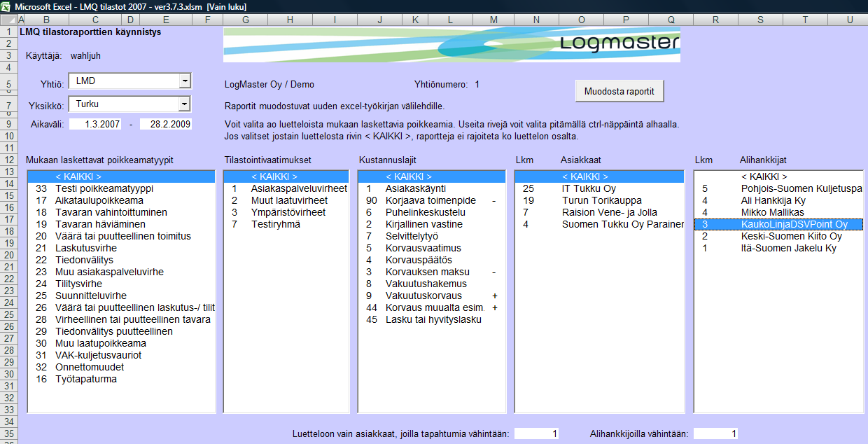Select < KAIKKI > in Alihankkijat list

pyautogui.click(x=778, y=177)
